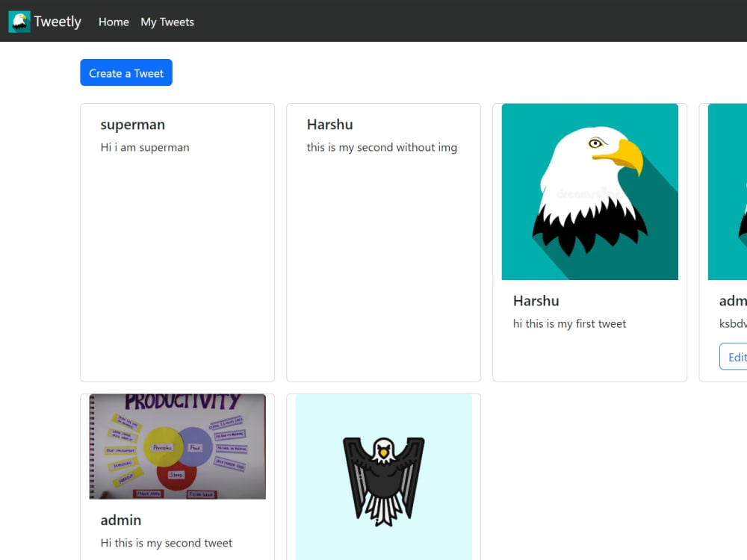Open the black eagle emblem image

click(384, 477)
